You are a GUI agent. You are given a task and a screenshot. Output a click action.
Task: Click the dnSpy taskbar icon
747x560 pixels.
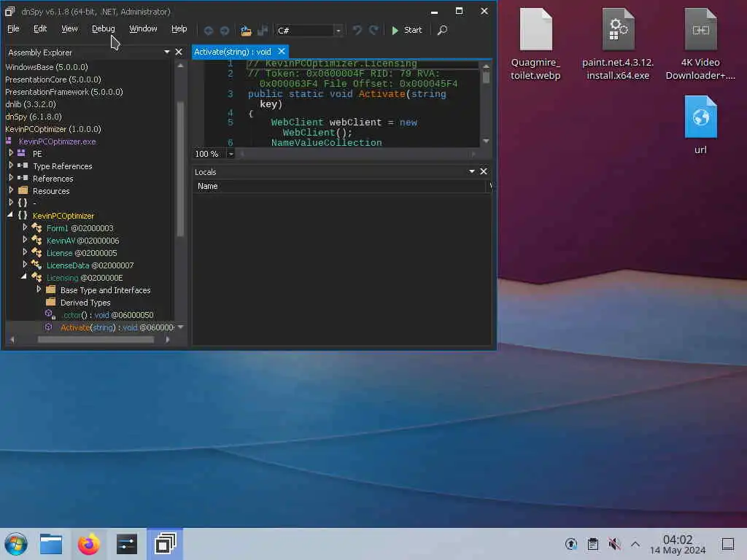165,544
